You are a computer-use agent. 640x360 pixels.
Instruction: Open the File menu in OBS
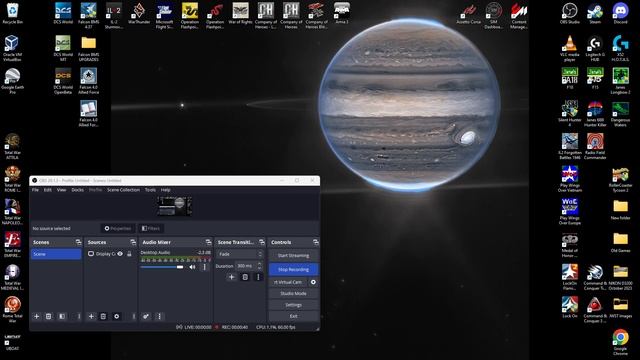coord(36,190)
